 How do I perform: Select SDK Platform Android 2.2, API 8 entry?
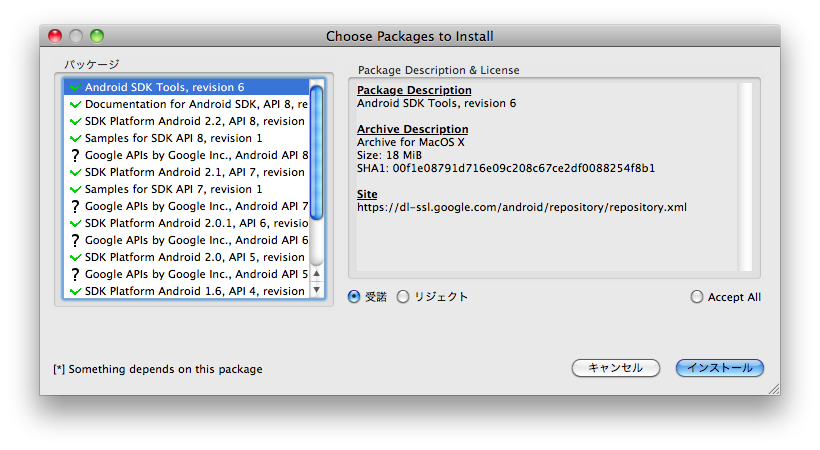[x=186, y=121]
